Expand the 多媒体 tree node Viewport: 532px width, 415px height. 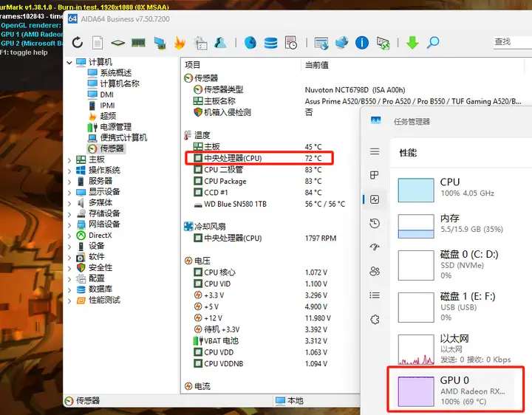69,204
